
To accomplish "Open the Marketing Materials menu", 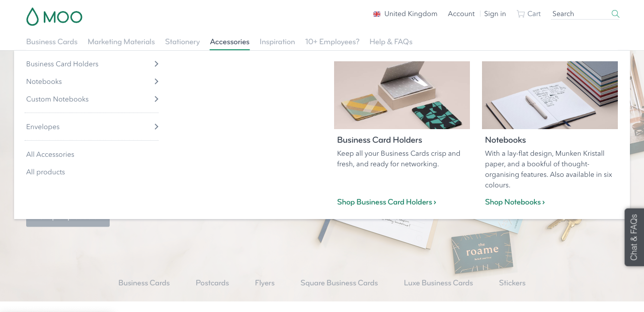I will [x=121, y=42].
